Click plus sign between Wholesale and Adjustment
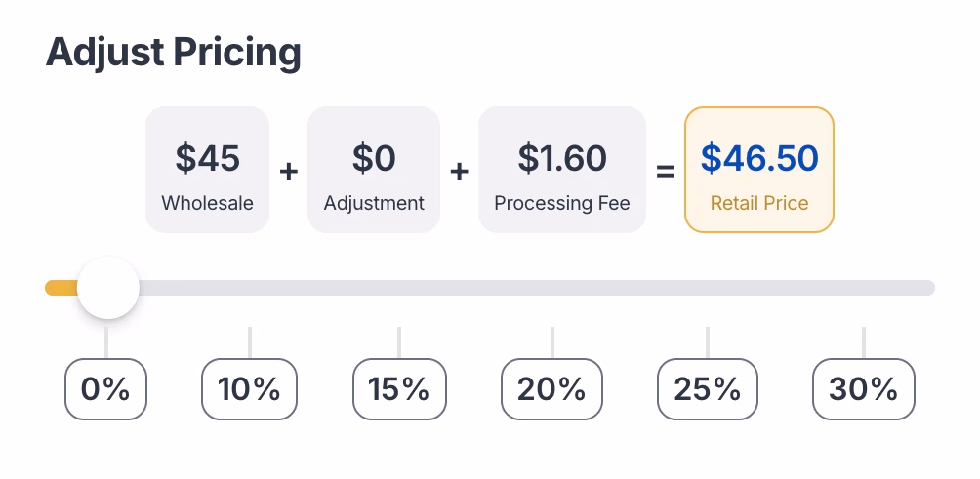The image size is (980, 479). click(x=288, y=172)
